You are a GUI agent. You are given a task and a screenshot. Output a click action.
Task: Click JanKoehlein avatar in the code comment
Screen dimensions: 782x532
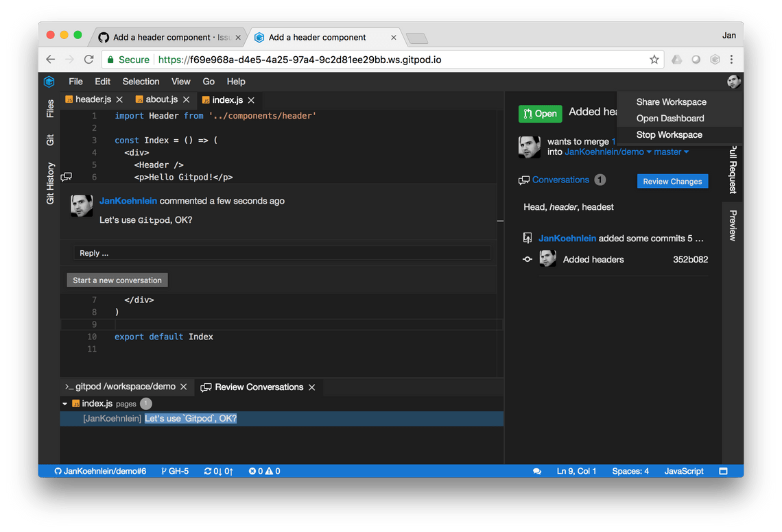point(82,206)
